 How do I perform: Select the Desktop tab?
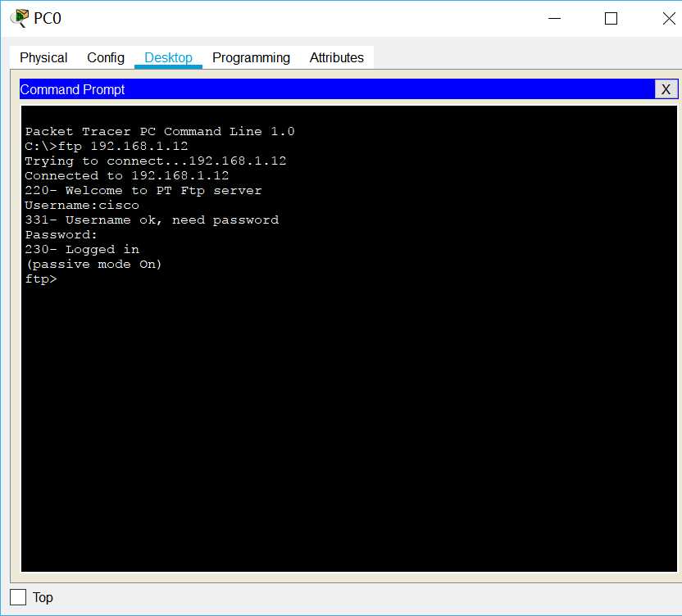pos(168,57)
